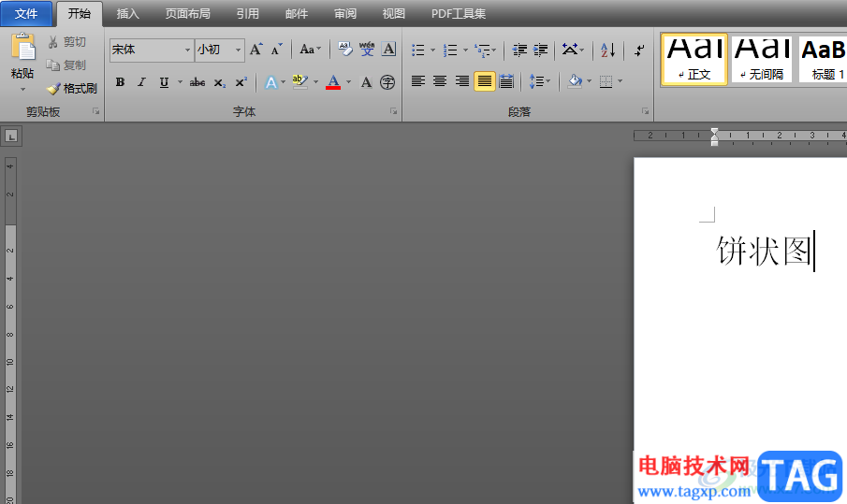Image resolution: width=847 pixels, height=504 pixels.
Task: Click the decrease indent icon
Action: tap(519, 50)
